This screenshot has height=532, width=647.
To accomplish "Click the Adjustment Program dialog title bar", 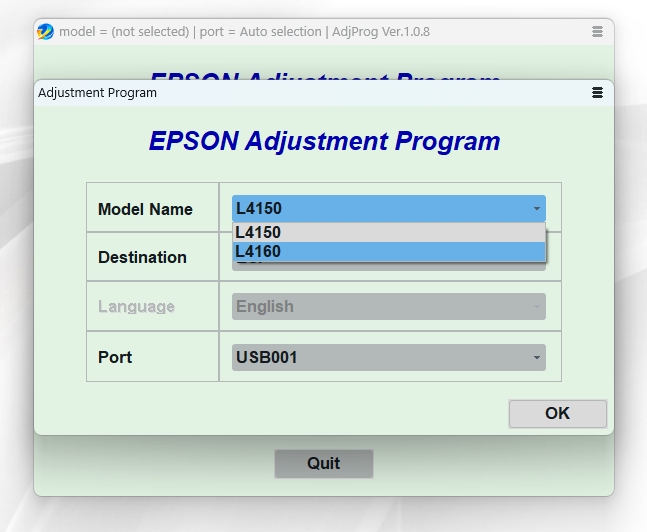I will (x=300, y=93).
